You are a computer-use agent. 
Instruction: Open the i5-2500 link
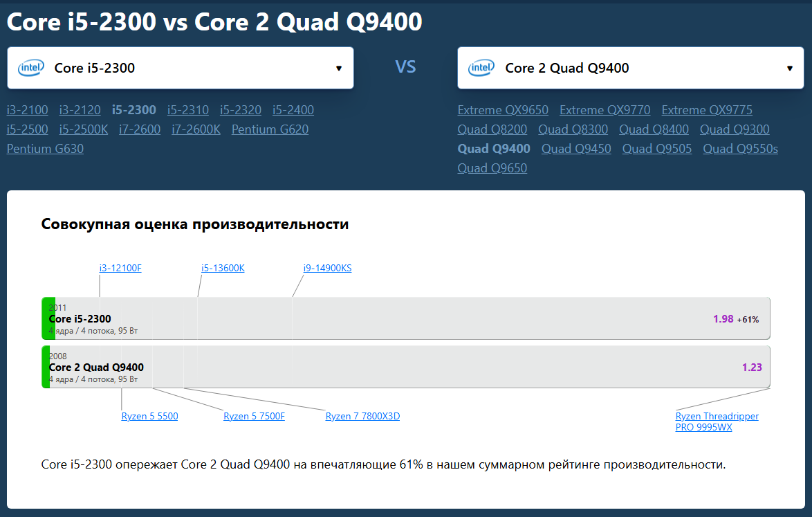click(28, 129)
